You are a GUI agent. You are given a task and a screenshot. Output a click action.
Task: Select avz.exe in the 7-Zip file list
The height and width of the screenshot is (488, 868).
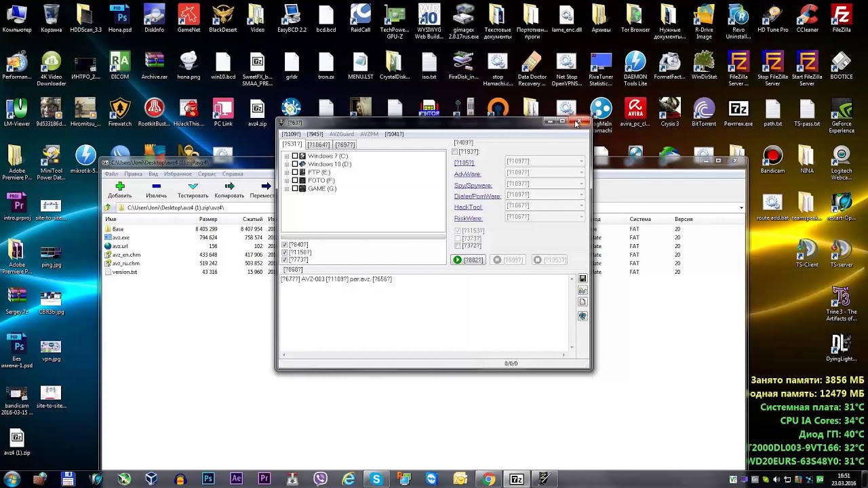pyautogui.click(x=121, y=238)
